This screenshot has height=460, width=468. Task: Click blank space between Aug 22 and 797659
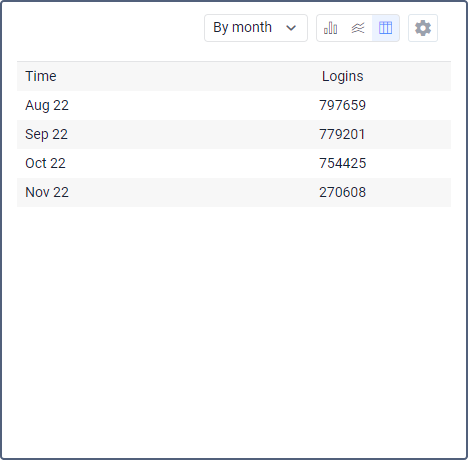coord(193,105)
